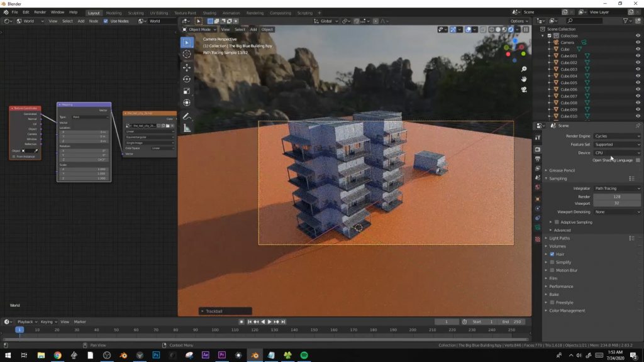Enable the Simplify checkbox
This screenshot has height=362, width=644.
[x=552, y=262]
